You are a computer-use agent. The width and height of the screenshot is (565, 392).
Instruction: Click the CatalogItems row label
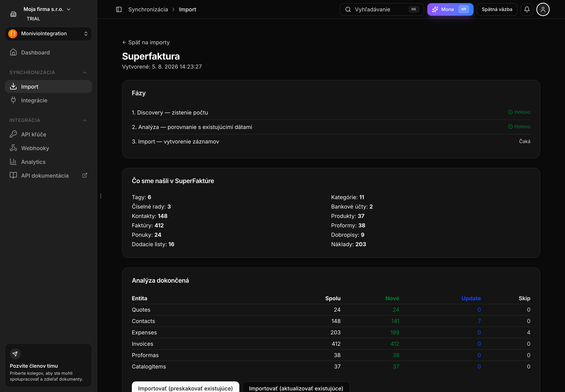[149, 367]
